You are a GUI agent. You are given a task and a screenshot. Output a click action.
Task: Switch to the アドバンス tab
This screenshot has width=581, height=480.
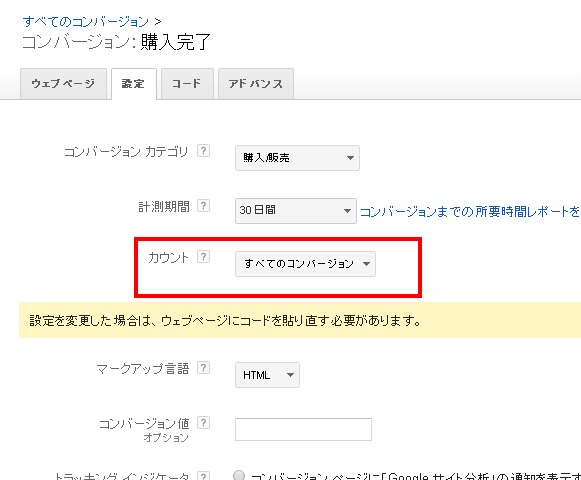tap(256, 84)
